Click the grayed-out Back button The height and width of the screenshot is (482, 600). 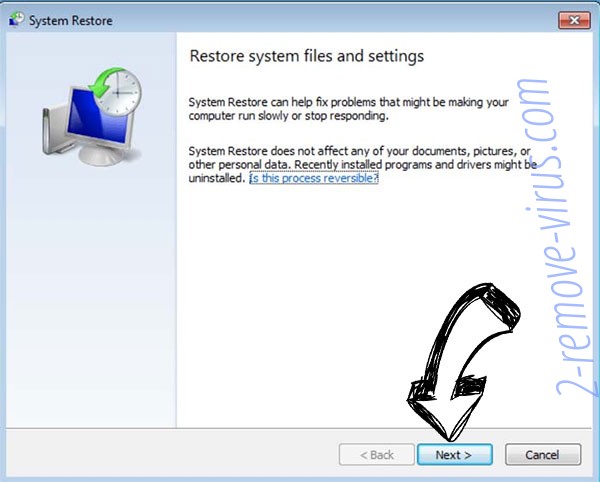pyautogui.click(x=374, y=455)
